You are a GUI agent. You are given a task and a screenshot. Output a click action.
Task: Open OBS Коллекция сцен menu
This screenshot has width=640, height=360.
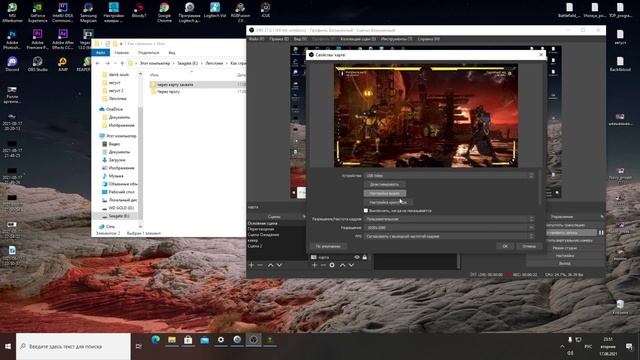click(358, 39)
